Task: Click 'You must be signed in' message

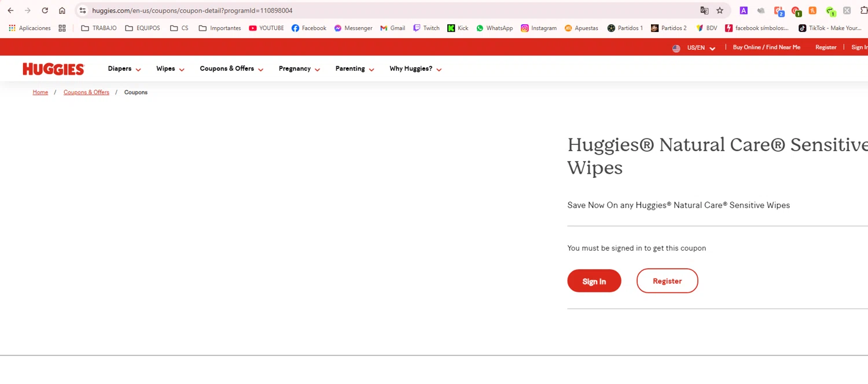Action: (637, 248)
